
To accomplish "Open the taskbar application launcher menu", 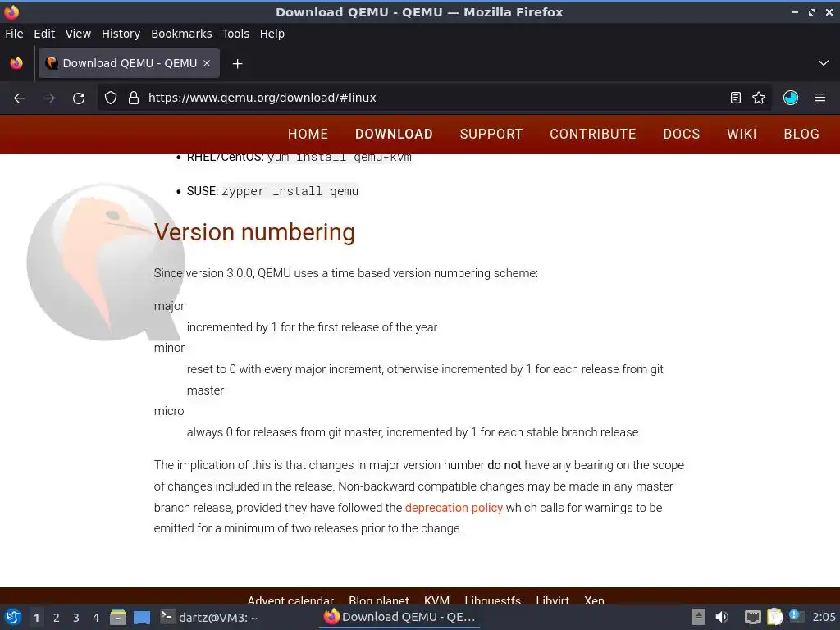I will click(13, 617).
